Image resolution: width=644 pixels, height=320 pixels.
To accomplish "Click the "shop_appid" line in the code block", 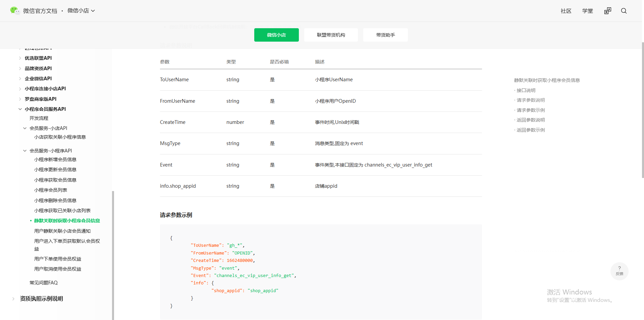I will pos(245,291).
